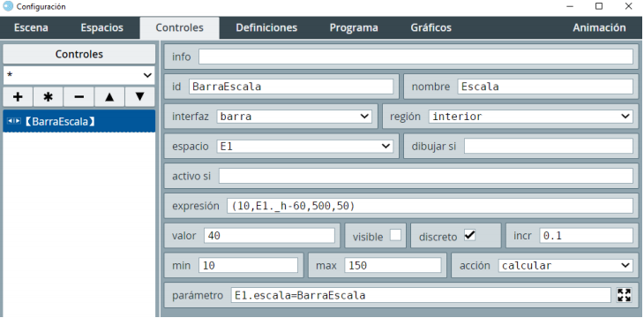This screenshot has height=318, width=644.
Task: Duplicate control with the asterisk button
Action: tap(49, 96)
